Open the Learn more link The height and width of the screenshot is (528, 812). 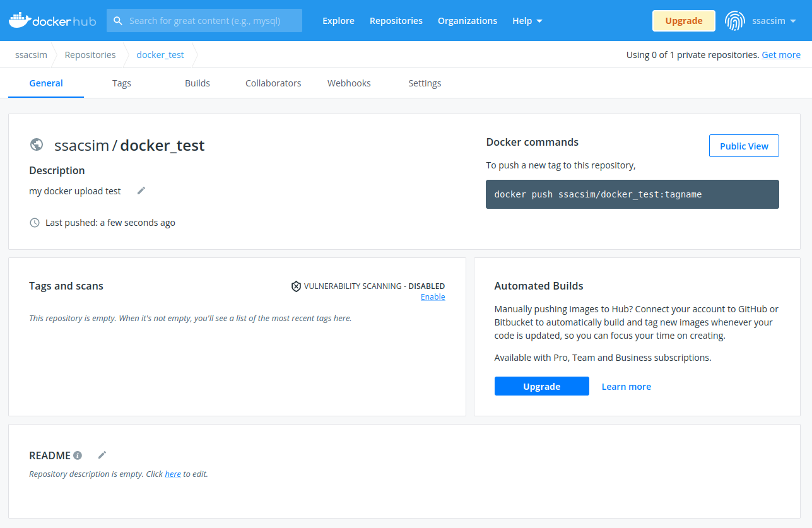(x=627, y=387)
